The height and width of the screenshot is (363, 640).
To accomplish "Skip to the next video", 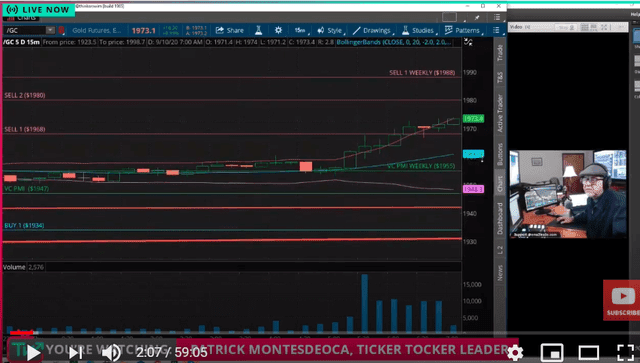I will tap(75, 353).
